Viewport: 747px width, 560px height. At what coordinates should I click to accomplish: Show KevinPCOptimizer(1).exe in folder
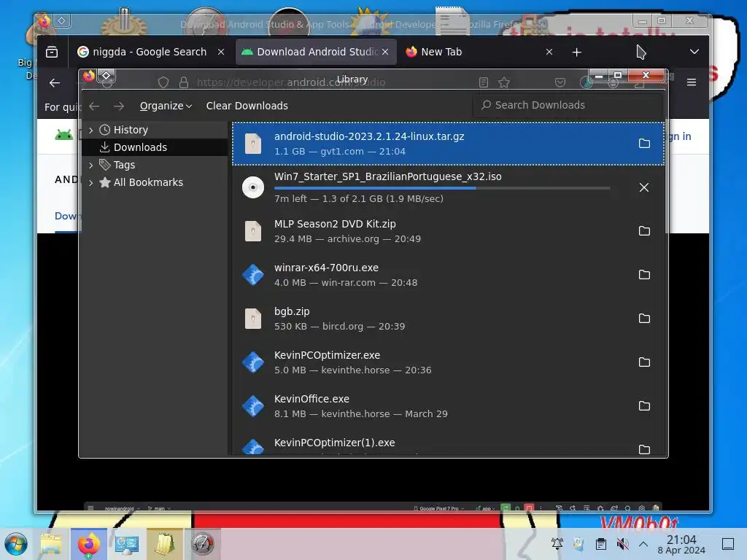(644, 449)
